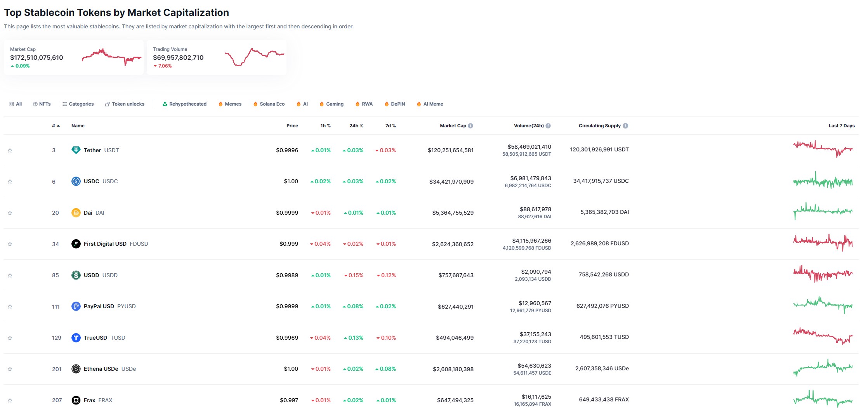Switch to the NFTs tab

pos(42,104)
